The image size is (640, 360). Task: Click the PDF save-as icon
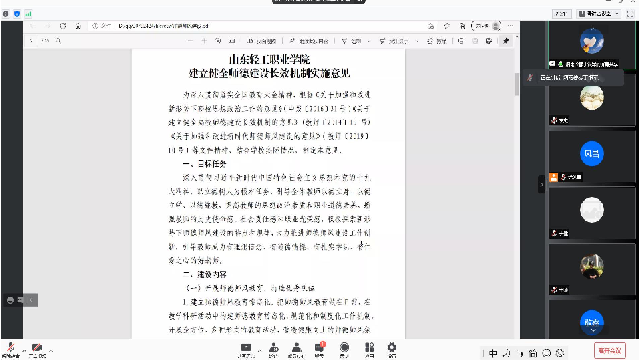tap(489, 41)
